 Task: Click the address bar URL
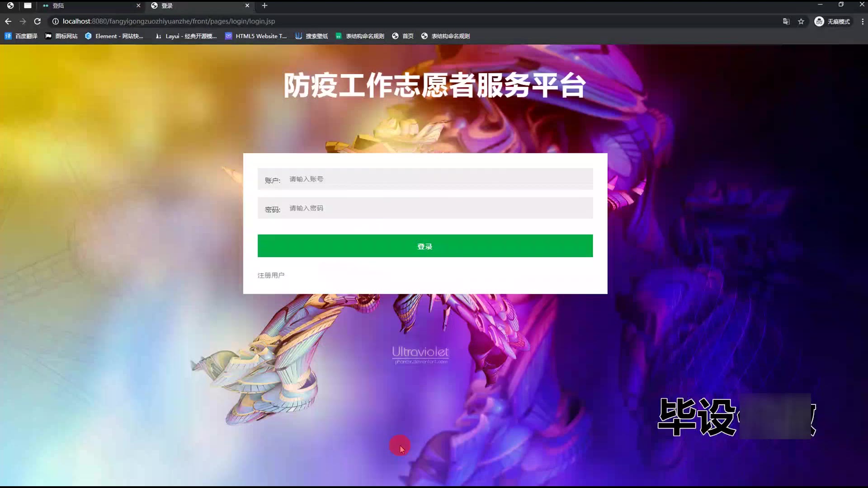tap(169, 21)
